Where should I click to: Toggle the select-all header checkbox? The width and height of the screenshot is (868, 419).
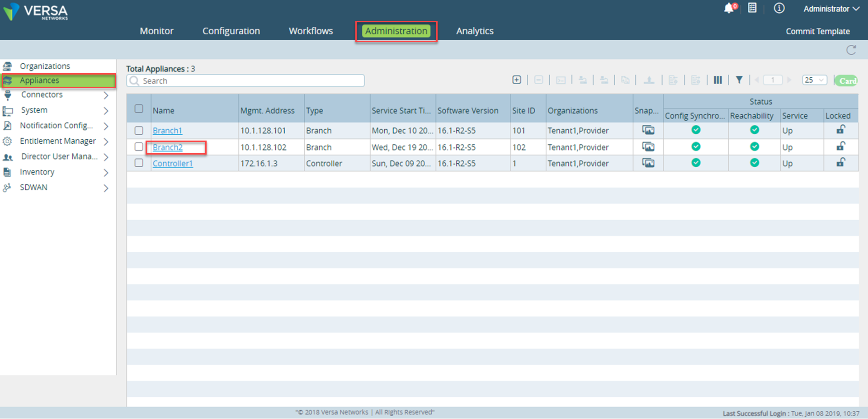click(x=139, y=108)
